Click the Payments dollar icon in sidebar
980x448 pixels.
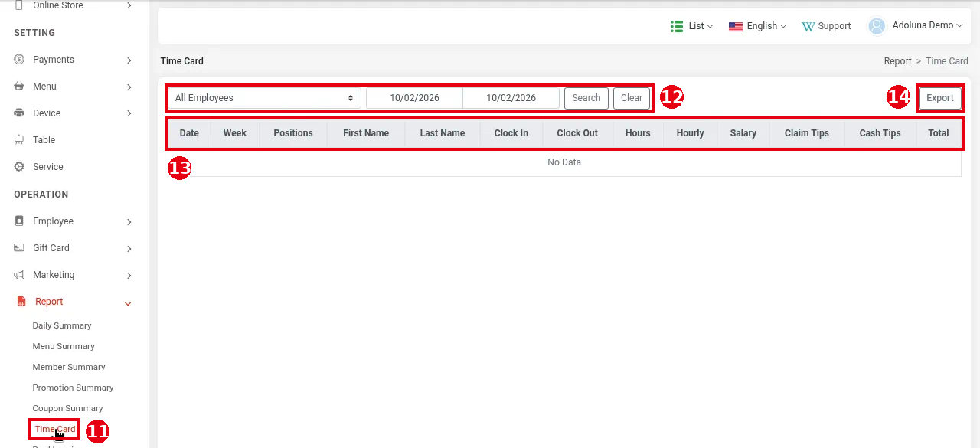[19, 60]
